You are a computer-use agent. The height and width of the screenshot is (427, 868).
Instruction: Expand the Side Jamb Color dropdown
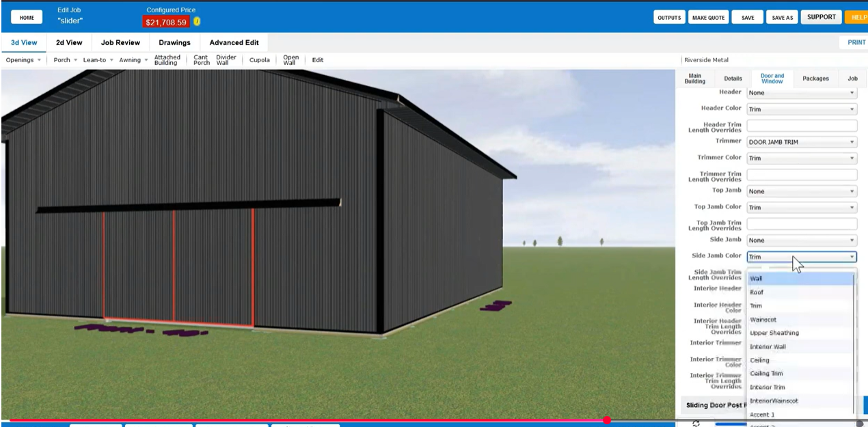click(801, 257)
